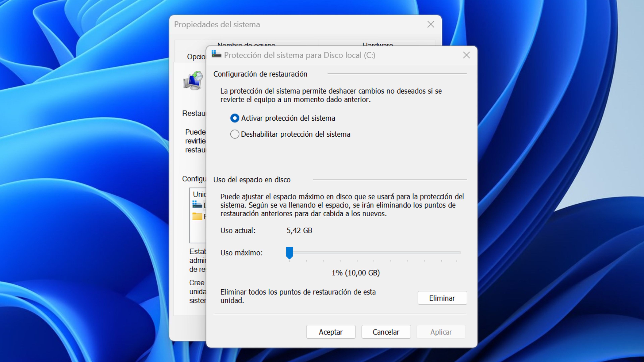Click the Uso del espacio en disco heading
This screenshot has height=362, width=644.
coord(252,180)
